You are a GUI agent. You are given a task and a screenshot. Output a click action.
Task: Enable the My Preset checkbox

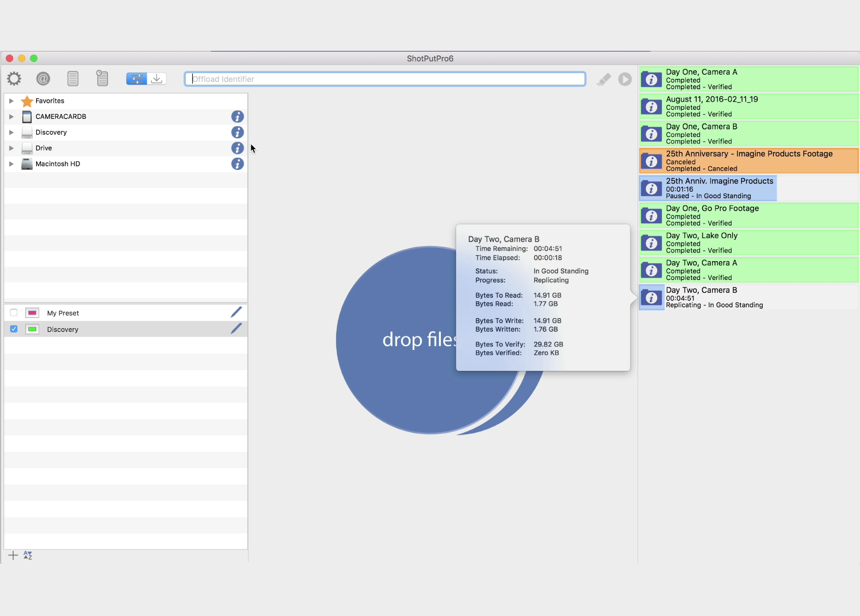pyautogui.click(x=14, y=313)
